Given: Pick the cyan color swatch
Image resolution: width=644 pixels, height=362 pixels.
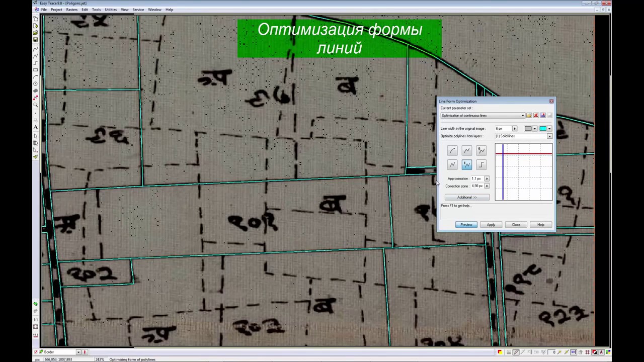Looking at the screenshot, I should 542,129.
